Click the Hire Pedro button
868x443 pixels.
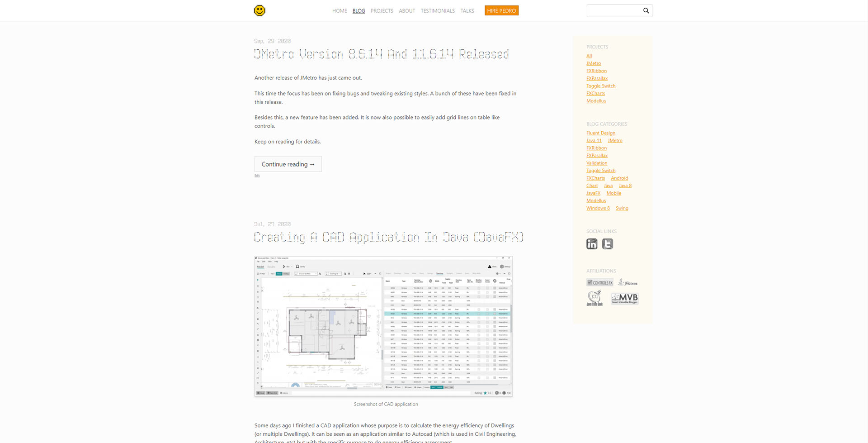click(x=501, y=10)
